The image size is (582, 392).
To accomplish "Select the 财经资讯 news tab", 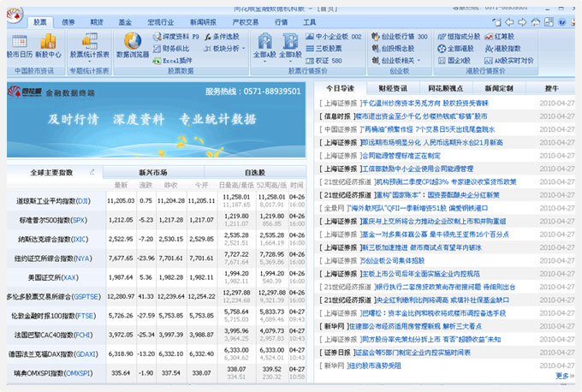I will [x=393, y=88].
